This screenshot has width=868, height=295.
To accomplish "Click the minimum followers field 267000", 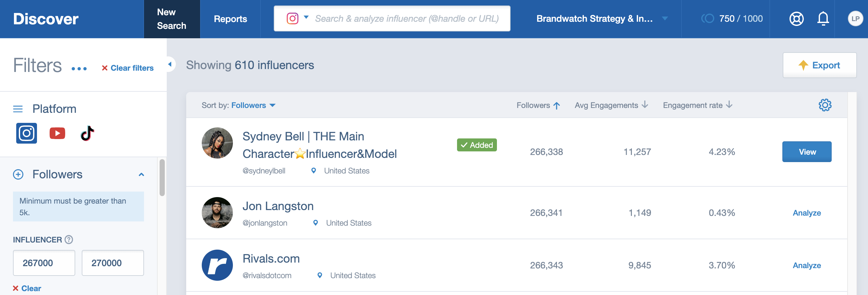I will pos(44,263).
